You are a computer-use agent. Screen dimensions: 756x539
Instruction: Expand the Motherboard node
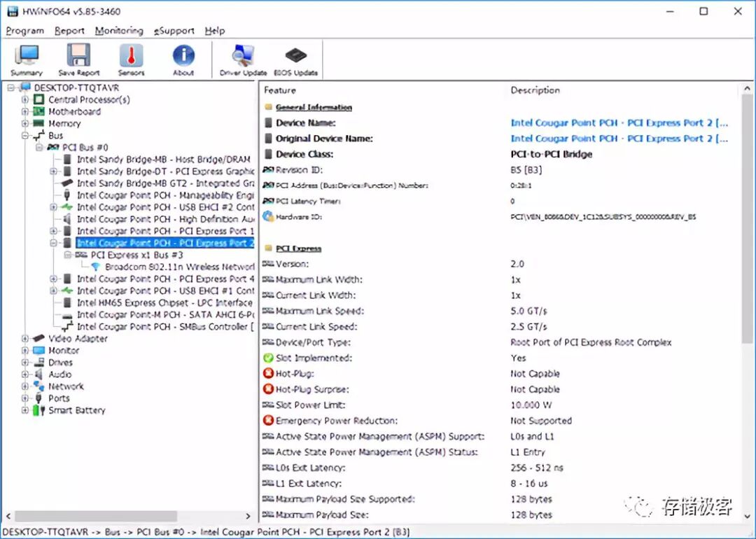tap(24, 111)
